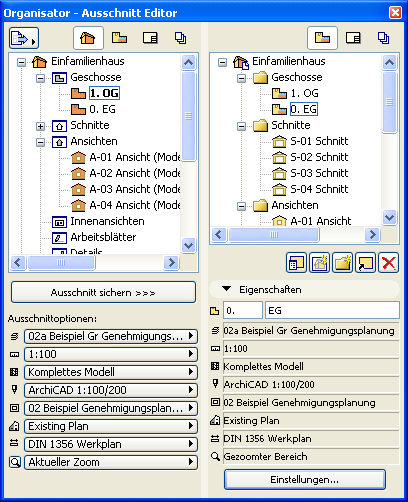The width and height of the screenshot is (408, 502).
Task: Click the clone folder shortcut icon button
Action: (x=366, y=263)
